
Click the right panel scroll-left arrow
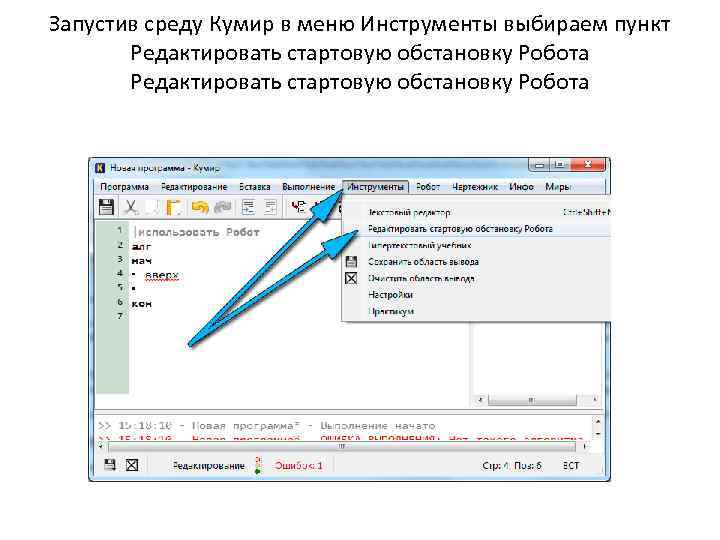pyautogui.click(x=480, y=400)
